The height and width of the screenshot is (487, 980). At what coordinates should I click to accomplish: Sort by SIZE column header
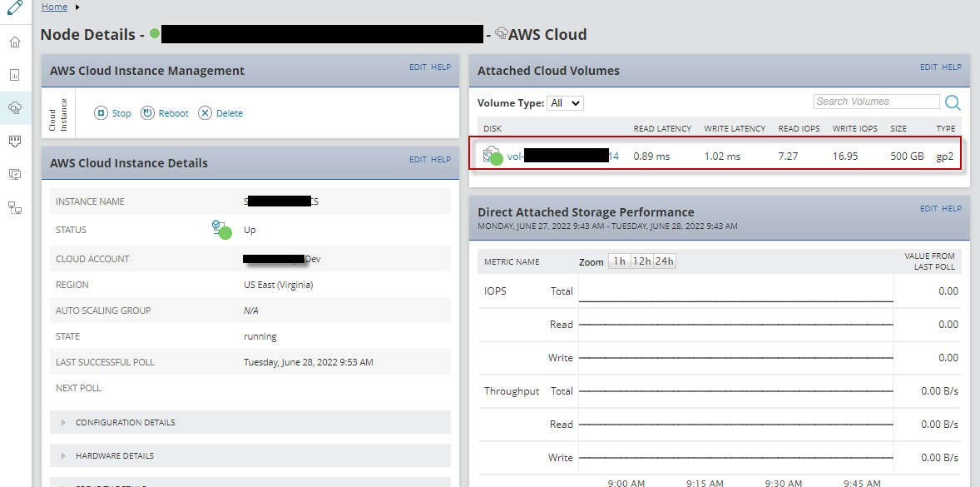click(898, 128)
